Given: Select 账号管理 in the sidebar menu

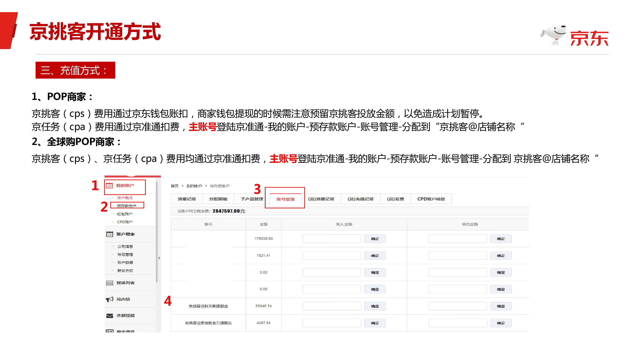Looking at the screenshot, I should coord(125,255).
